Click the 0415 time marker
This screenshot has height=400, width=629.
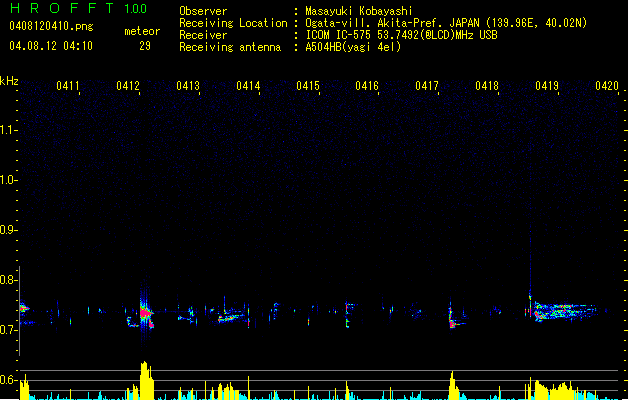tap(308, 86)
